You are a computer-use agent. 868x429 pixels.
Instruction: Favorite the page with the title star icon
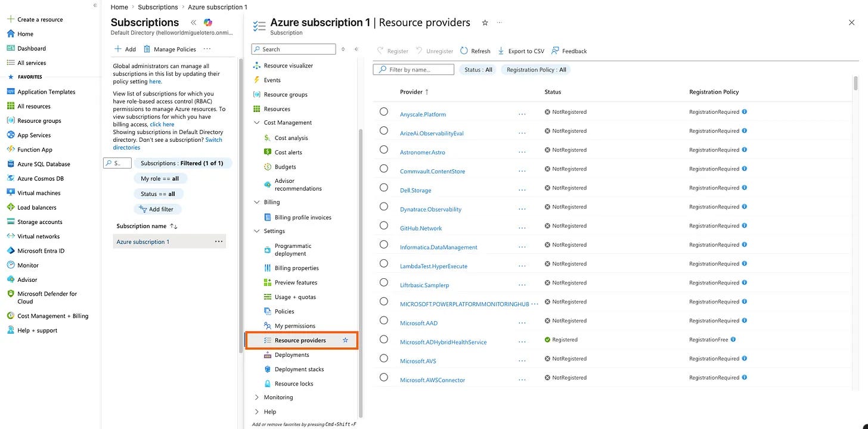tap(485, 23)
